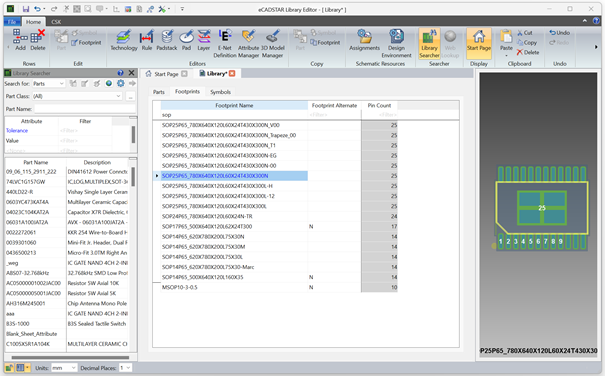The height and width of the screenshot is (376, 605).
Task: Open the Rule editor
Action: [147, 41]
